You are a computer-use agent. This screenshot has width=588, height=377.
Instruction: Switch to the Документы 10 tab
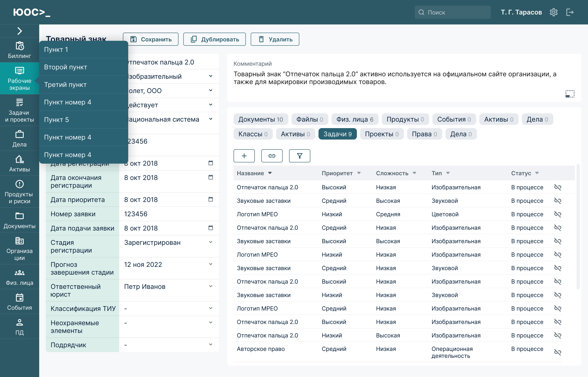point(261,120)
